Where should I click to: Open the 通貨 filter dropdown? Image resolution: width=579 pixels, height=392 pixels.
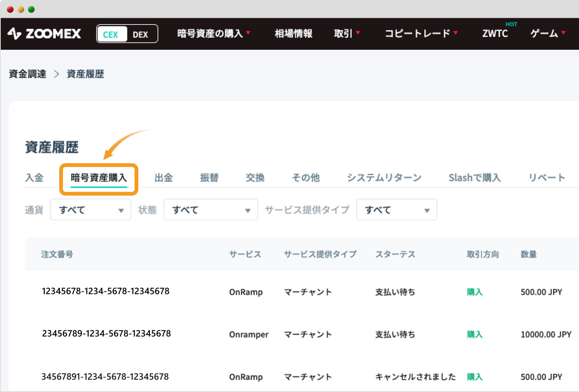91,210
